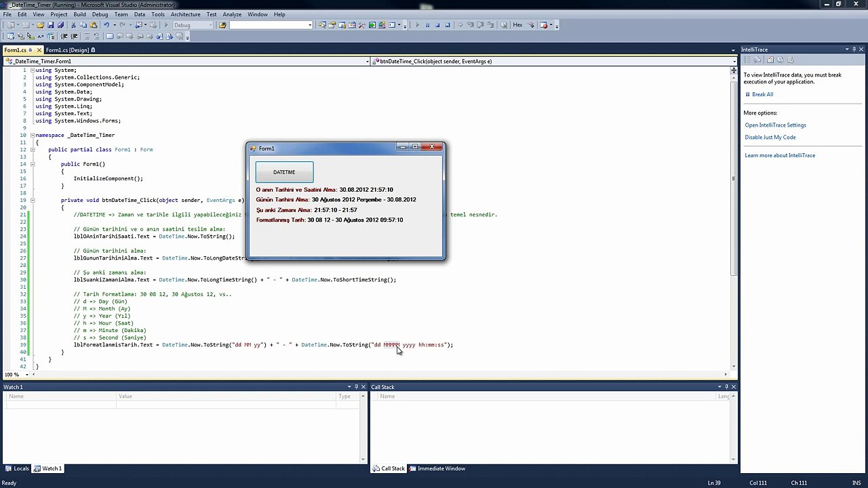
Task: Click the Step Out icon
Action: point(491,25)
